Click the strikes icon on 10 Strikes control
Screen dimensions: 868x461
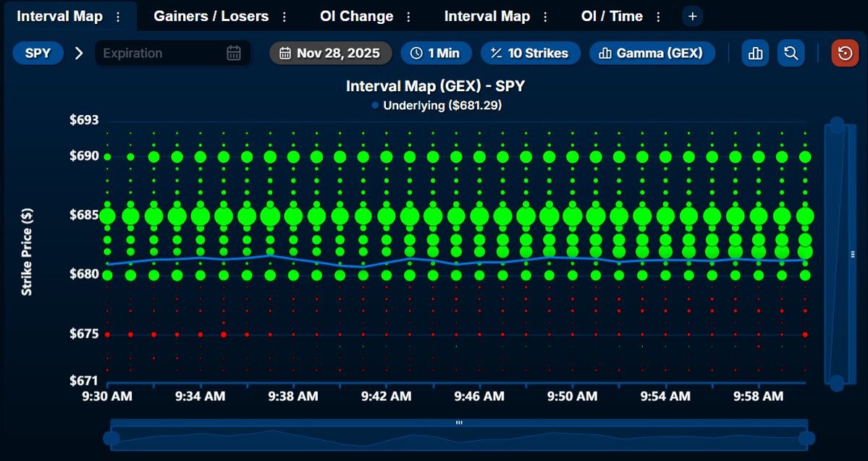497,52
